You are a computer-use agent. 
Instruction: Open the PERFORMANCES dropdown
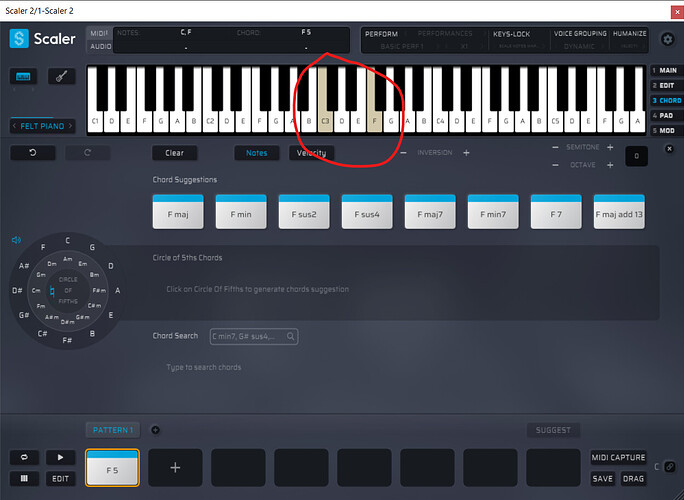pos(445,34)
